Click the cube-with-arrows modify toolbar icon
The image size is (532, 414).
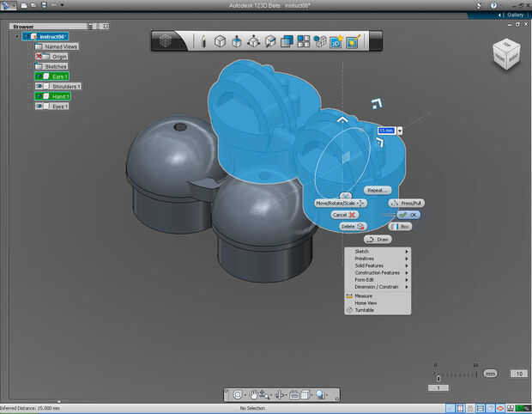pyautogui.click(x=253, y=41)
